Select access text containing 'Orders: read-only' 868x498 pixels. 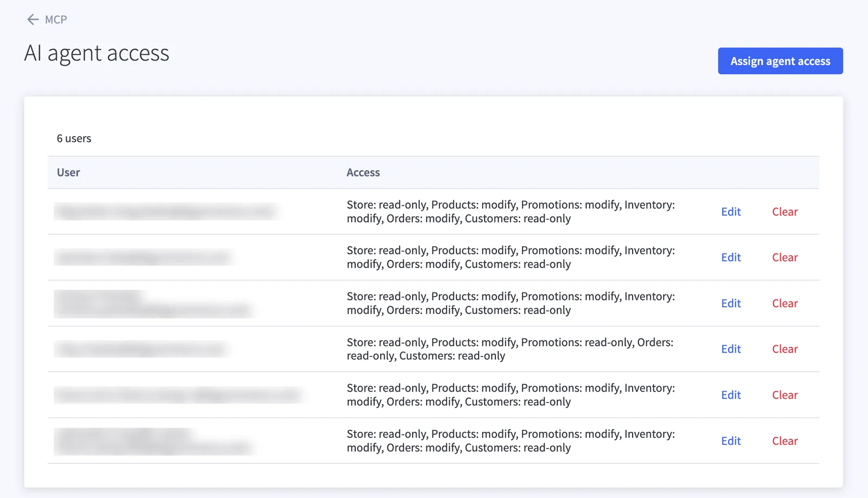[x=510, y=349]
